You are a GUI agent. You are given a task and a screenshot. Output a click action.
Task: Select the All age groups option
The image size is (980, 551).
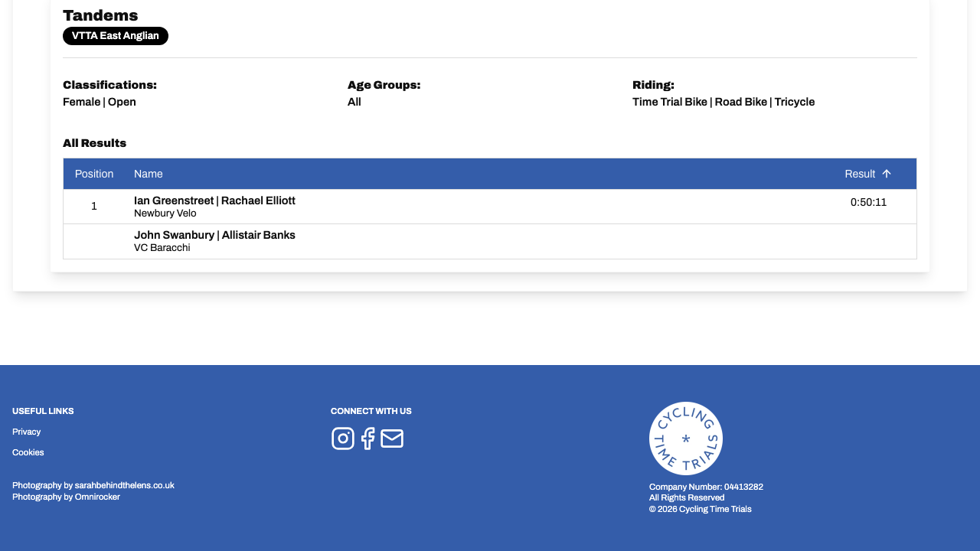click(x=354, y=100)
